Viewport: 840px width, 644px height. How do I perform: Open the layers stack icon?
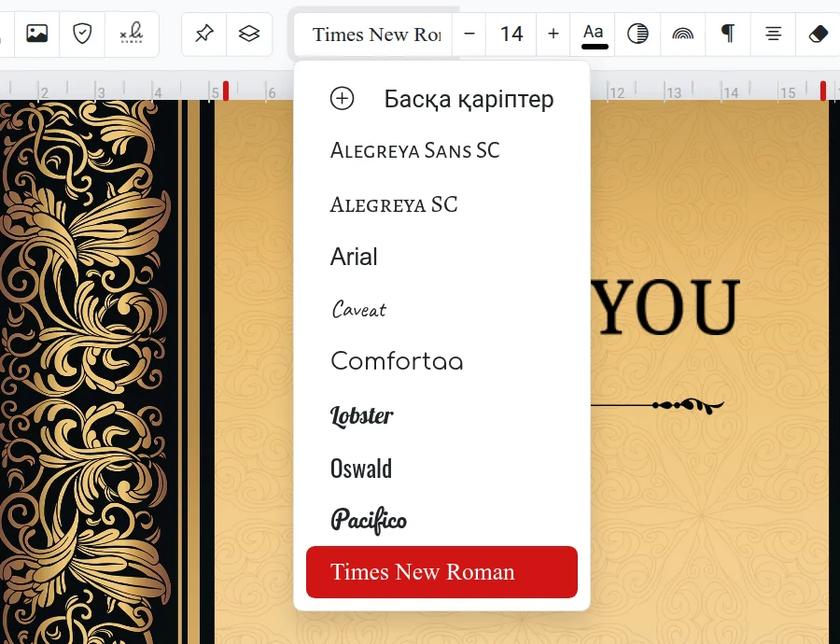(249, 34)
